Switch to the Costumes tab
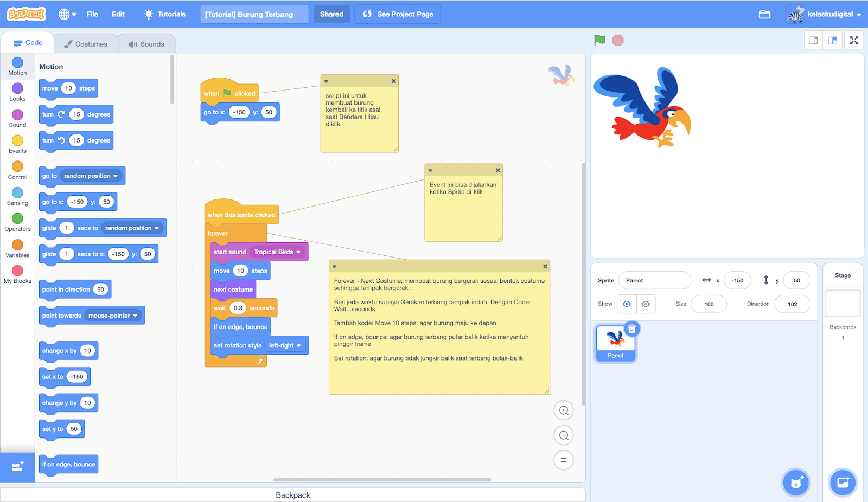868x502 pixels. coord(86,43)
